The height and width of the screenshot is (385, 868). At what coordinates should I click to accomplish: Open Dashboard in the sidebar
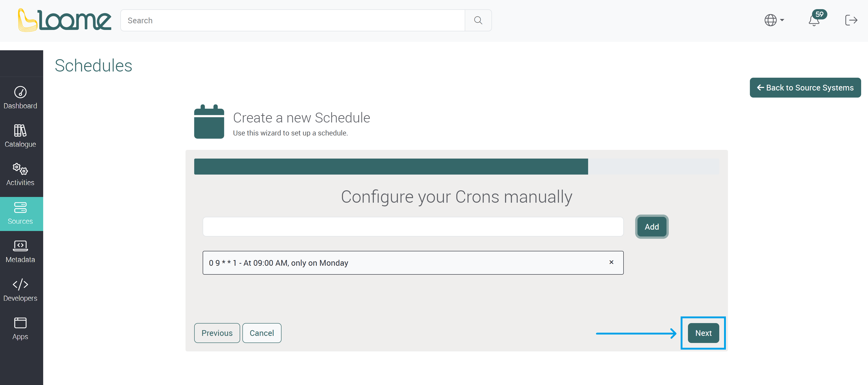[21, 98]
